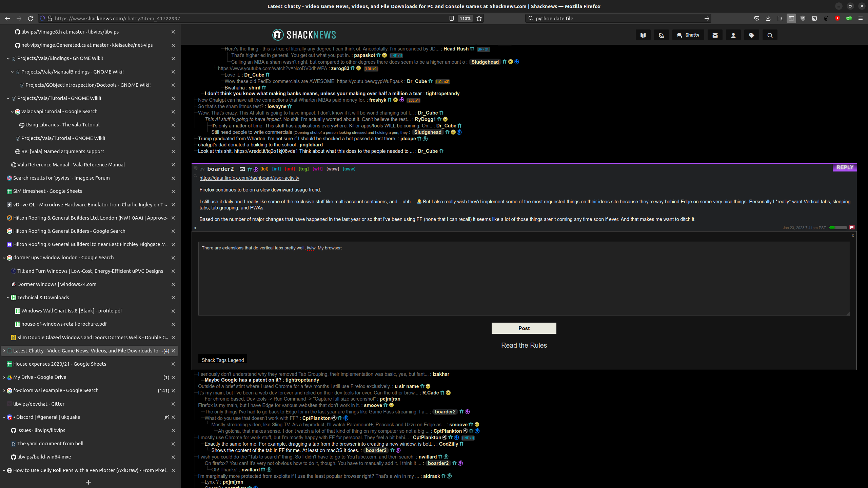Switch to House expenses 2020/21 tab
This screenshot has width=868, height=488.
point(90,364)
